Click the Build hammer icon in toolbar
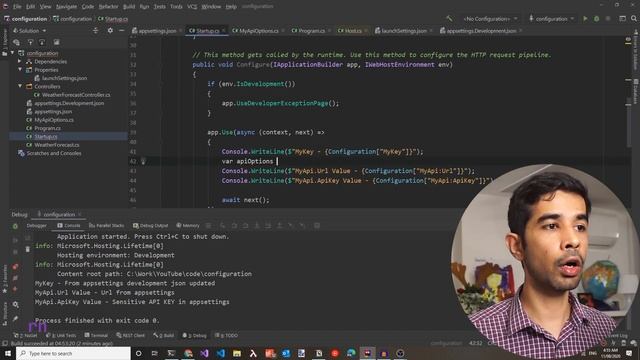The image size is (640, 360). coord(449,18)
